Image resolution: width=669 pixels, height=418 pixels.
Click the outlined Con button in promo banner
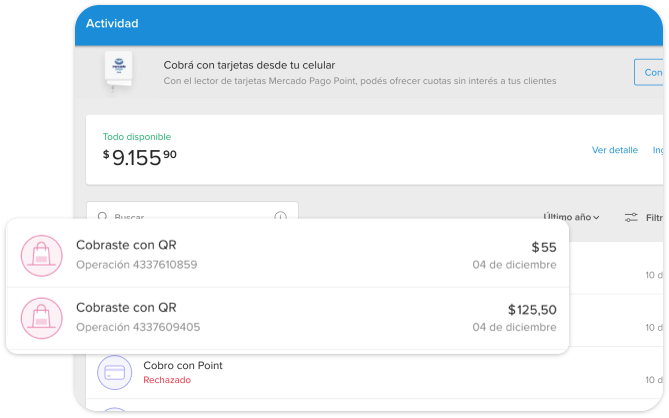click(649, 73)
